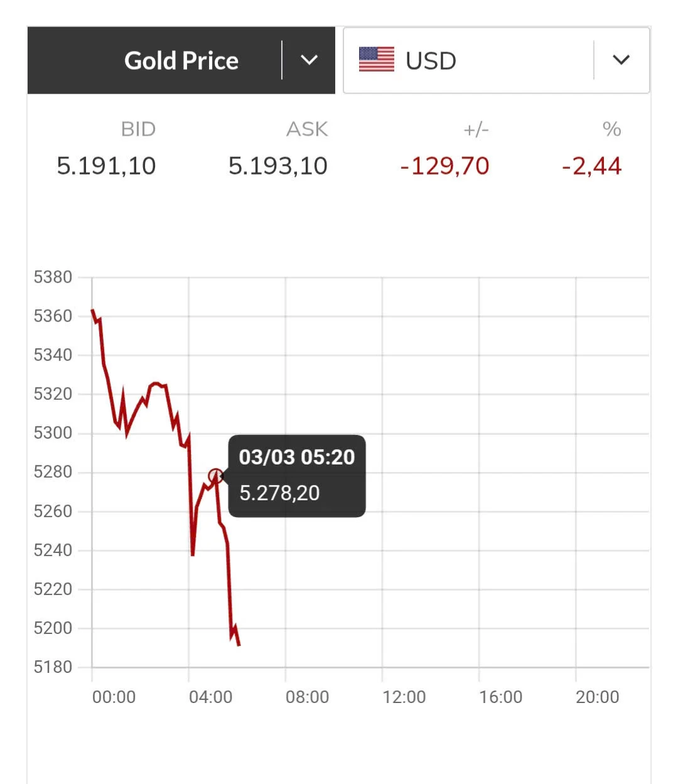Viewport: 678px width, 784px height.
Task: Click the US flag icon
Action: [x=376, y=60]
